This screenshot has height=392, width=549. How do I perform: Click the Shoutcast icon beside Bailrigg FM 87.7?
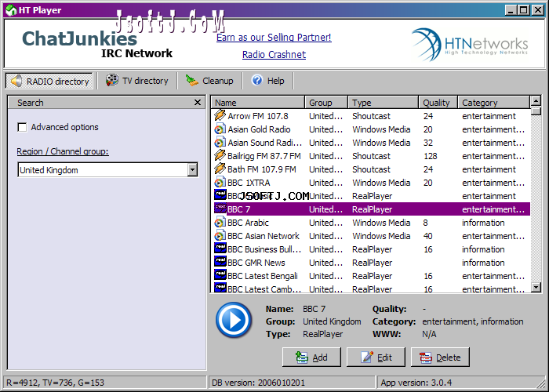click(220, 155)
